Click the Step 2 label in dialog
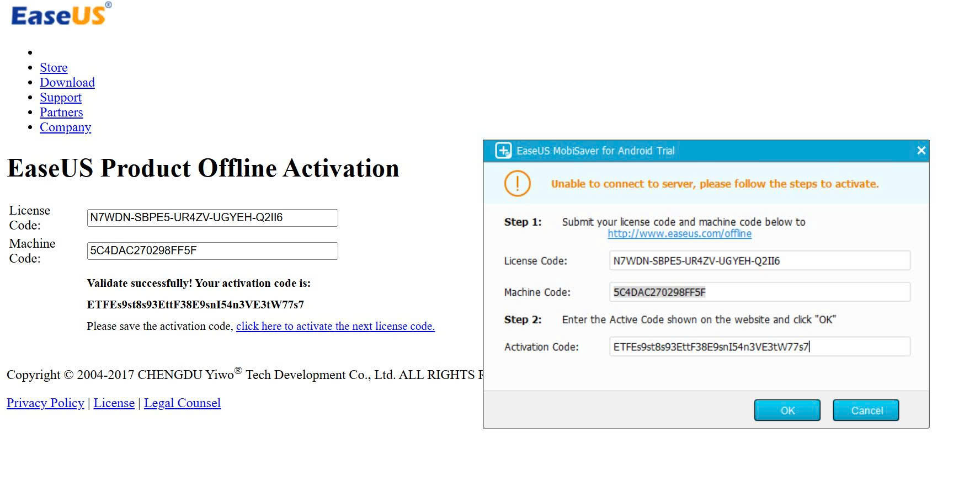This screenshot has height=502, width=980. click(x=523, y=320)
